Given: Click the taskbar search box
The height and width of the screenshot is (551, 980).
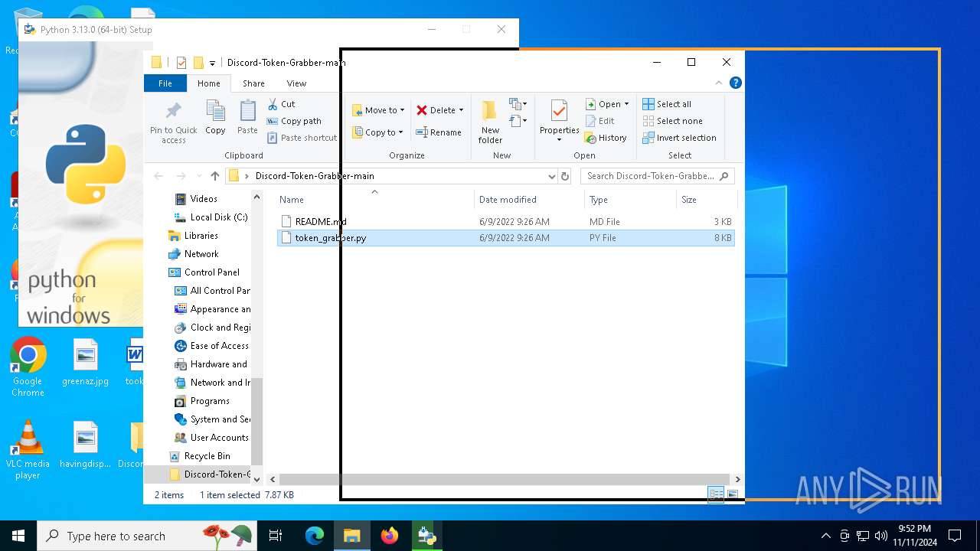Looking at the screenshot, I should [147, 536].
